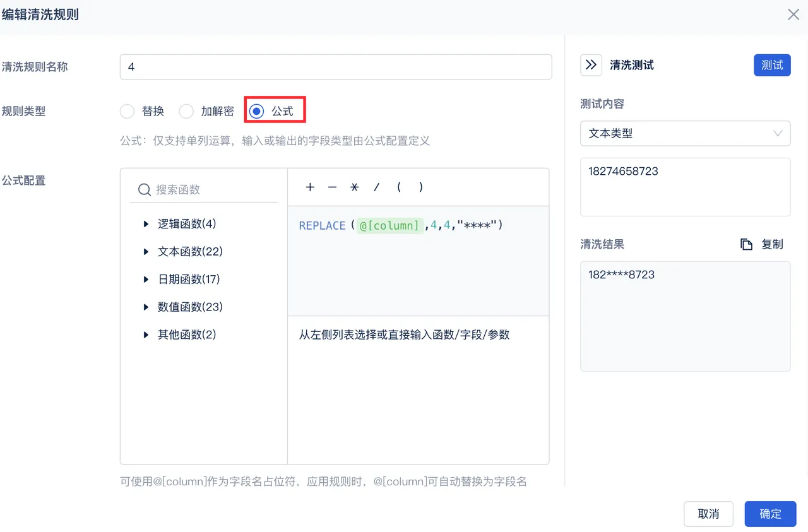
Task: Insert the multiply operator into formula
Action: [355, 187]
